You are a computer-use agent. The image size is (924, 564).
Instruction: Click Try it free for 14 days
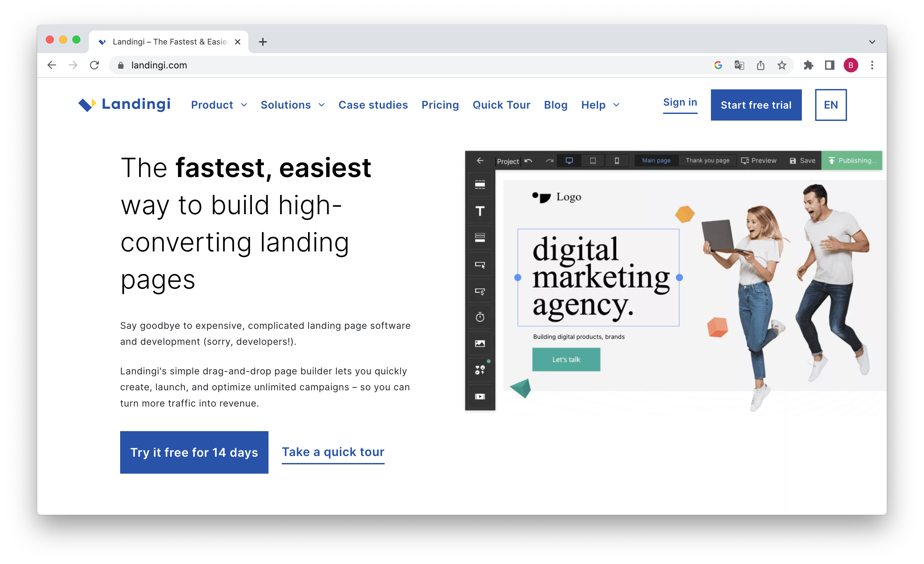(194, 452)
